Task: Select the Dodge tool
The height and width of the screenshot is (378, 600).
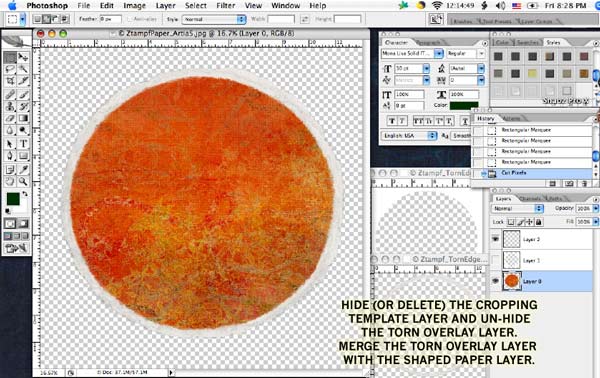Action: pos(23,130)
